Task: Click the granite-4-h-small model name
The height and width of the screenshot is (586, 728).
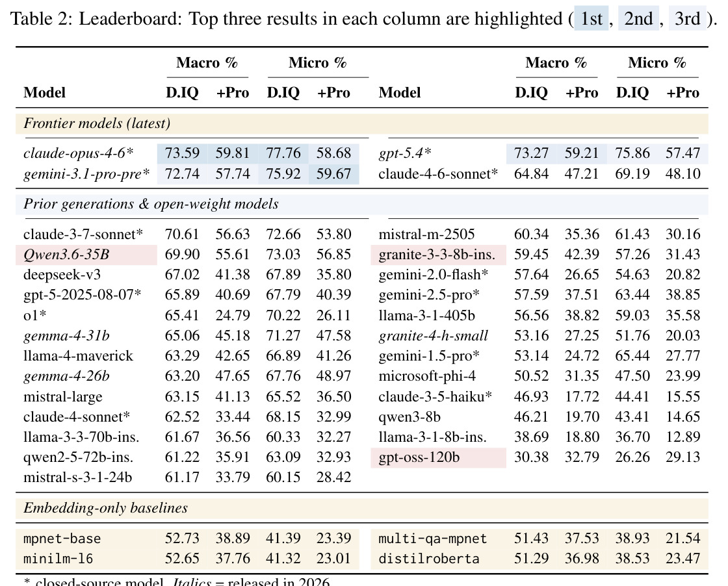Action: pyautogui.click(x=433, y=335)
